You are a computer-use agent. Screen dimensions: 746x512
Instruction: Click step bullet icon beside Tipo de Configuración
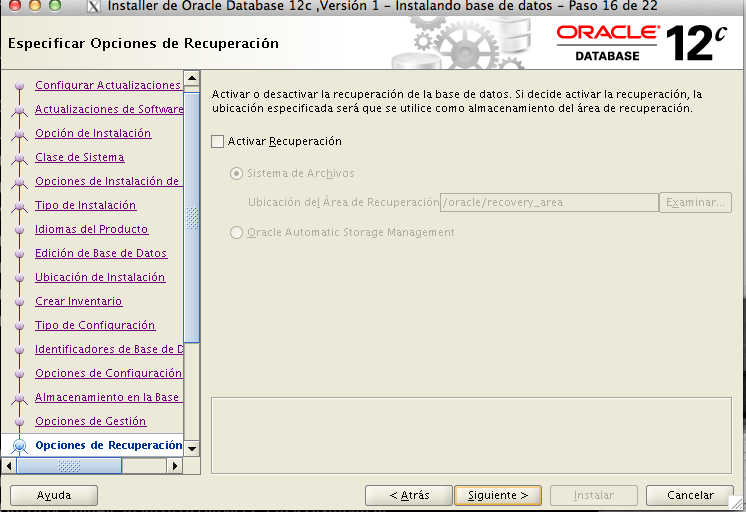pyautogui.click(x=20, y=326)
